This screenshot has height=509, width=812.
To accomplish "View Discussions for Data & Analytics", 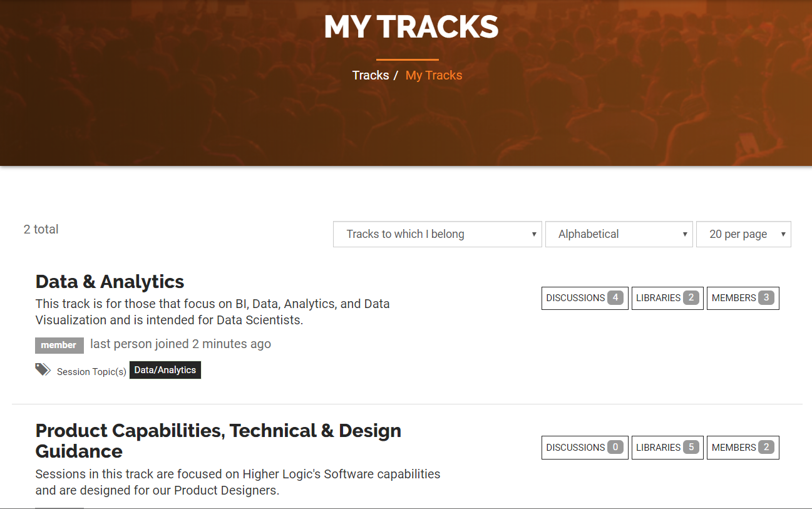I will point(585,298).
